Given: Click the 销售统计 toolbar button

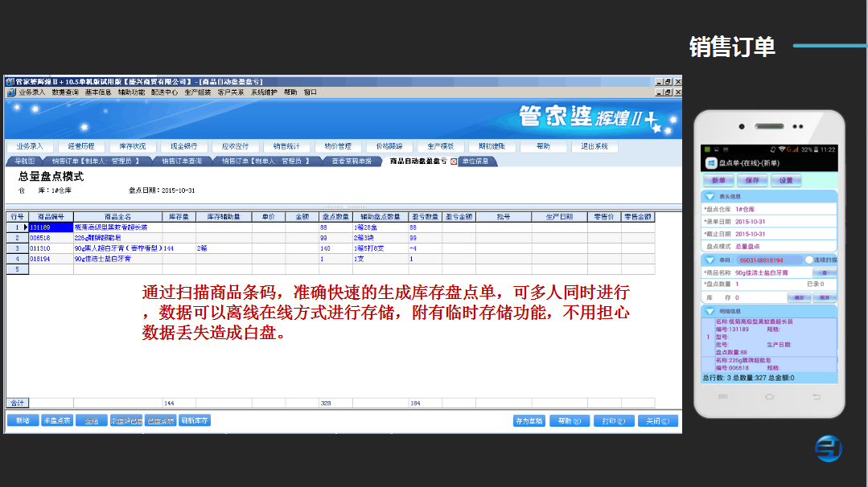Looking at the screenshot, I should click(x=286, y=146).
